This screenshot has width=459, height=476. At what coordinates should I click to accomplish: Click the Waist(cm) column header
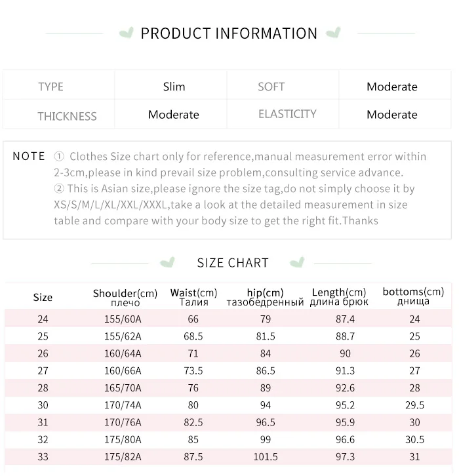(x=193, y=296)
